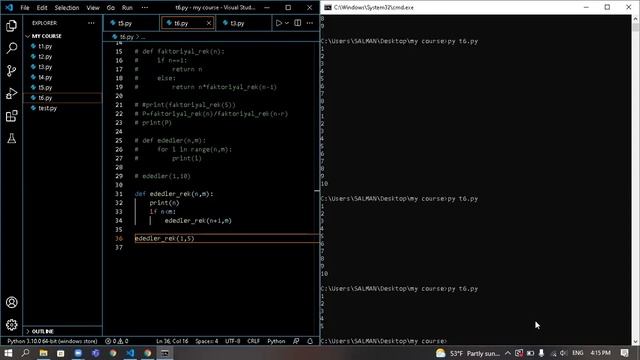
Task: Open the Run menu
Action: click(127, 8)
